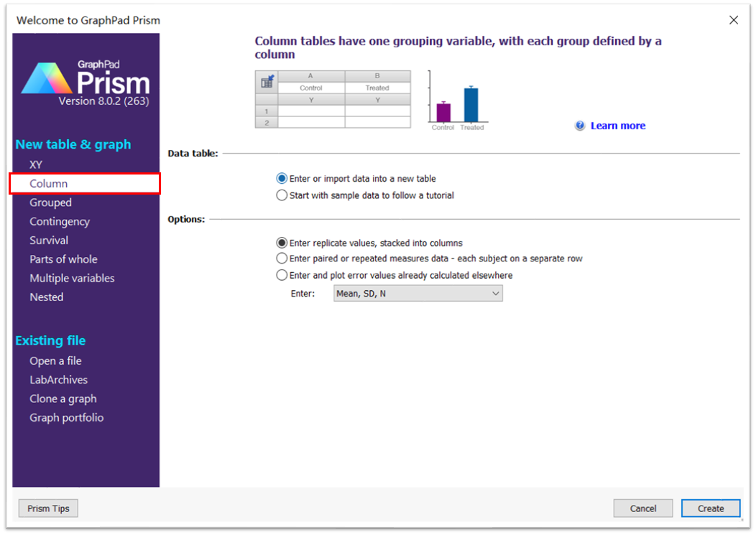756x535 pixels.
Task: Choose enter and plot error values option
Action: 282,275
